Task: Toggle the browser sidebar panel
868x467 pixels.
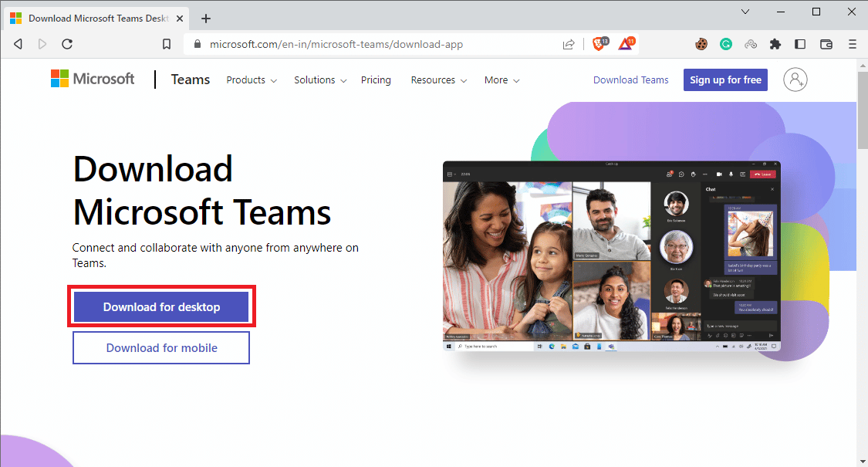Action: 800,44
